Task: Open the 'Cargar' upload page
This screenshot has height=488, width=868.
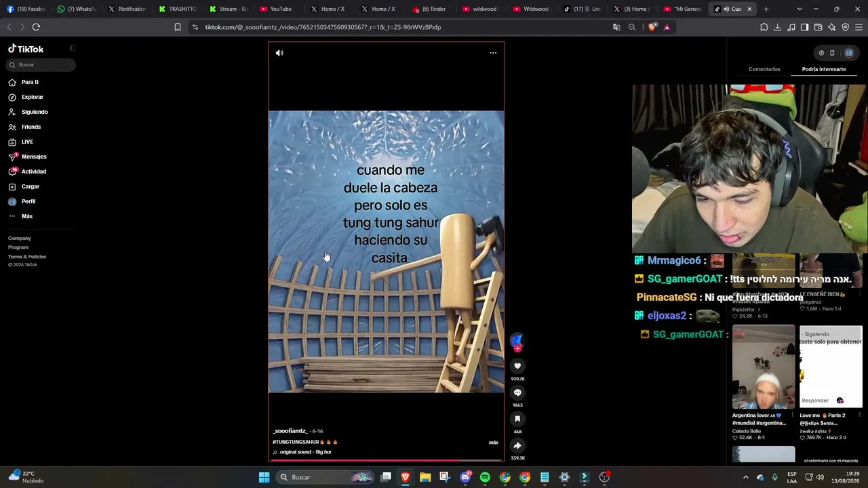Action: (31, 186)
